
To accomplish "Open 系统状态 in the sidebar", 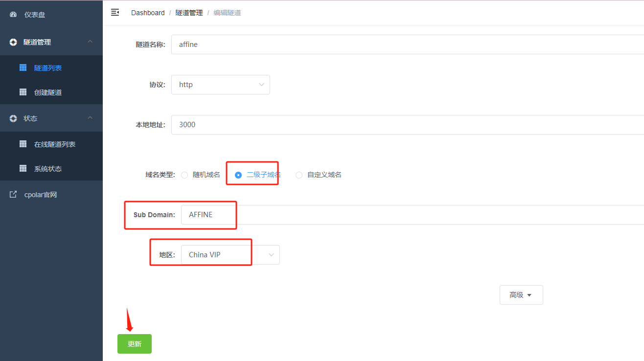I will pos(51,169).
